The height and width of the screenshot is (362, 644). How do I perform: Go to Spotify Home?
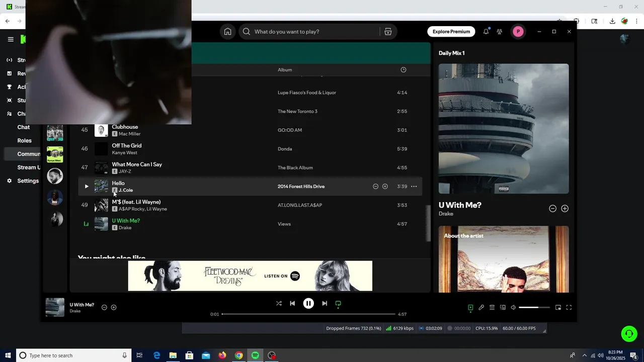tap(227, 32)
